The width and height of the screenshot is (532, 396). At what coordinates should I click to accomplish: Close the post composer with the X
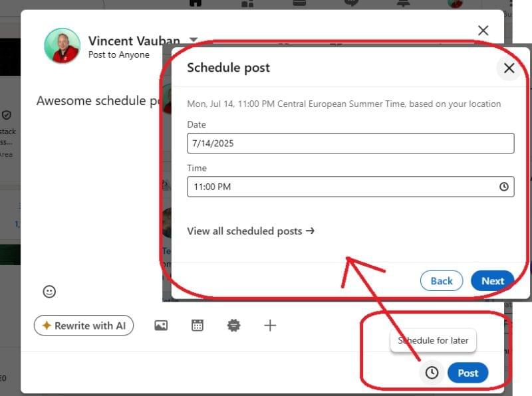coord(483,31)
